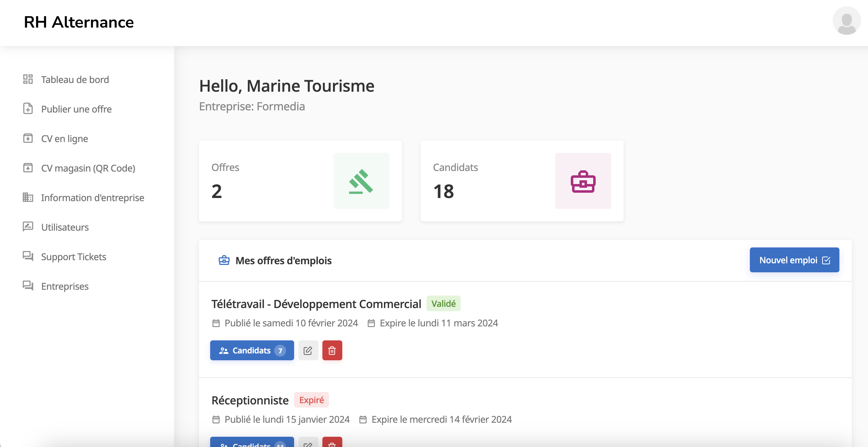Open the RH Alternance home link

[x=79, y=22]
